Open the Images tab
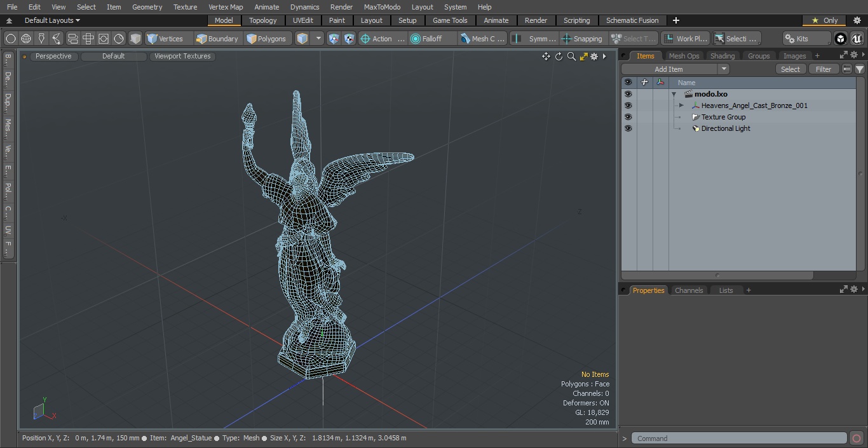 [x=794, y=56]
